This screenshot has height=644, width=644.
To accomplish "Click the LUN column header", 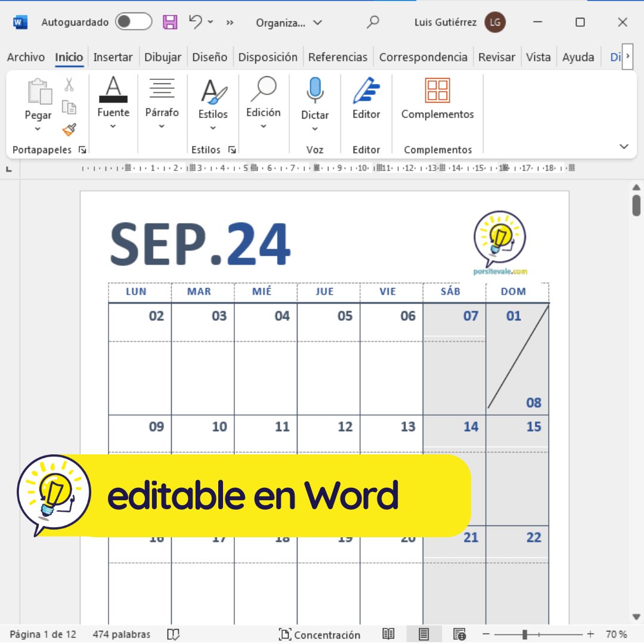I will tap(136, 292).
